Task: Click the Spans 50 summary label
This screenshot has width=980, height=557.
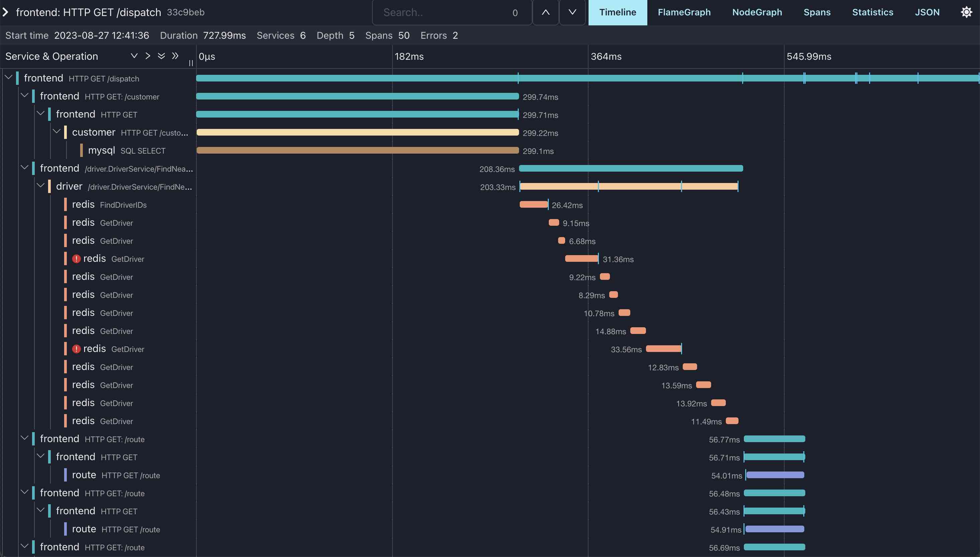Action: [x=387, y=35]
